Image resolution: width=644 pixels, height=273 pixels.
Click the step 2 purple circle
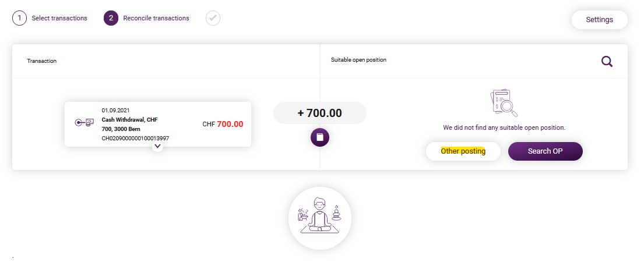pos(111,18)
